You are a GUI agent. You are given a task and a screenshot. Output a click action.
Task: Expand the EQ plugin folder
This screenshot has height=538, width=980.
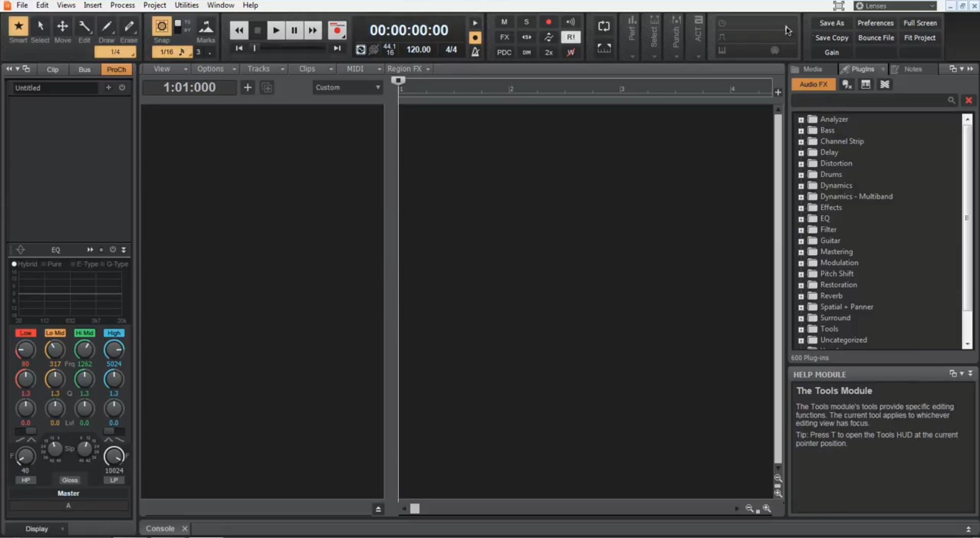pos(801,219)
